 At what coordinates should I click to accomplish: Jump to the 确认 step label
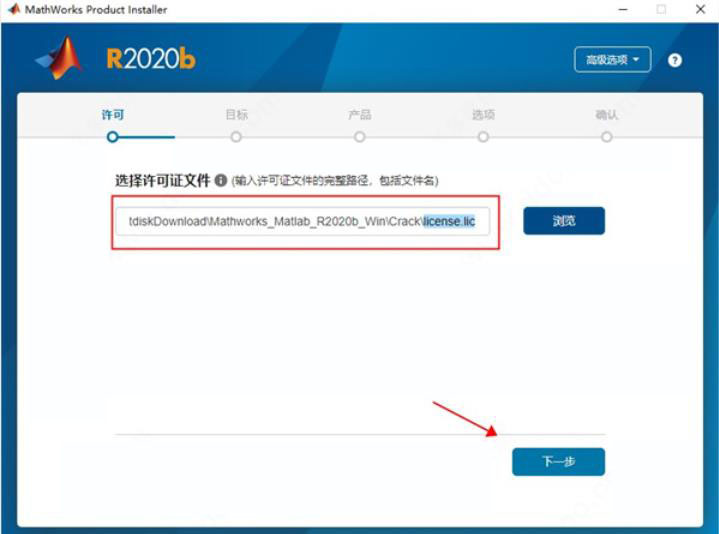[x=607, y=115]
